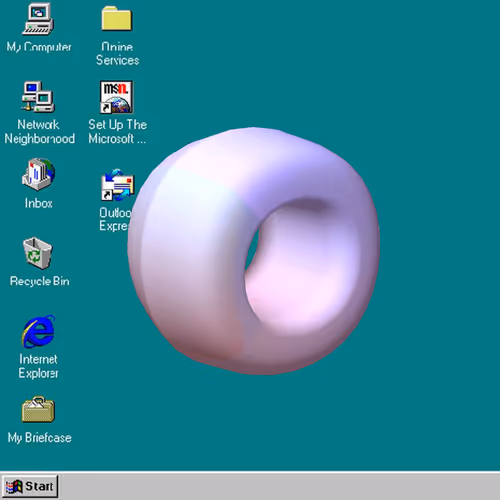Viewport: 500px width, 500px height.
Task: Click the 'Inbox' label text
Action: click(x=38, y=203)
